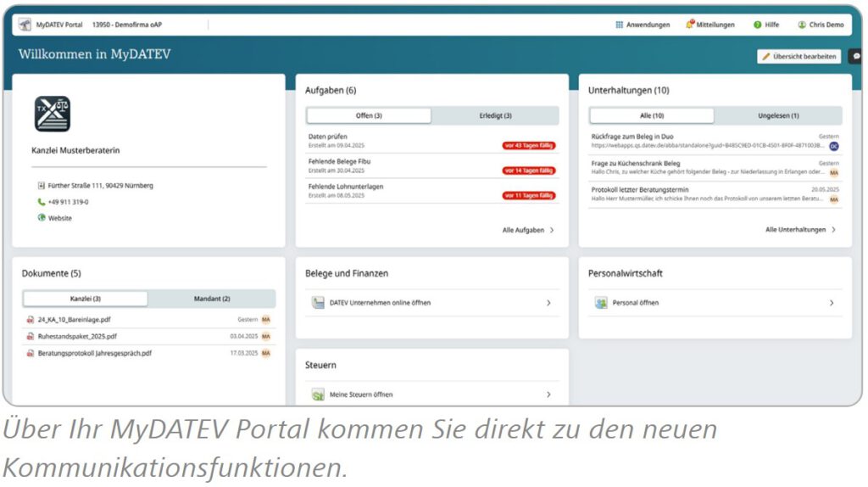Click chevron on Personal öffnen row
Screen dimensions: 868x487
(832, 303)
